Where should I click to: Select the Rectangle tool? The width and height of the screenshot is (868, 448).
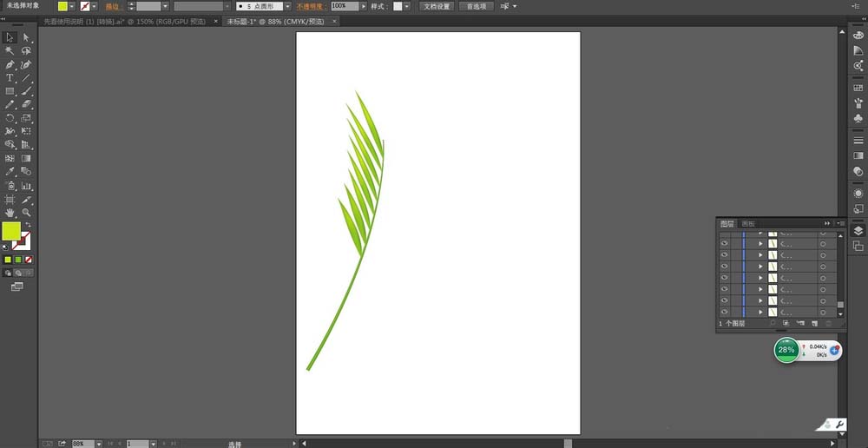coord(10,91)
